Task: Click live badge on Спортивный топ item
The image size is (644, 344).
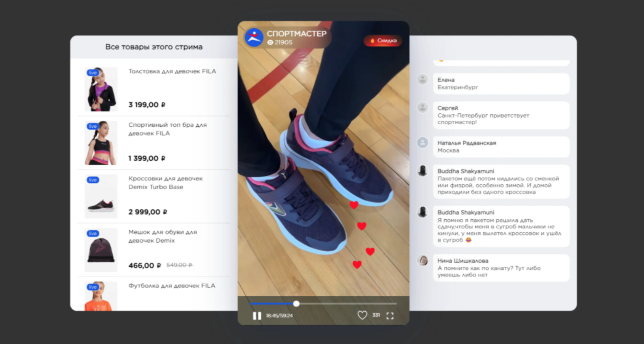Action: tap(93, 126)
